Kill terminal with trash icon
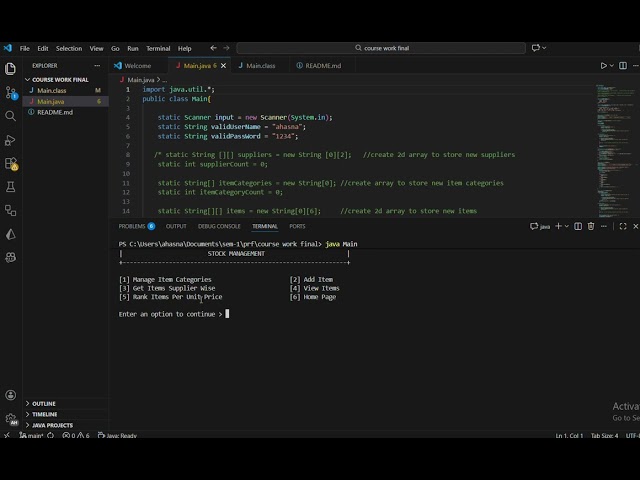640x480 pixels. 592,226
